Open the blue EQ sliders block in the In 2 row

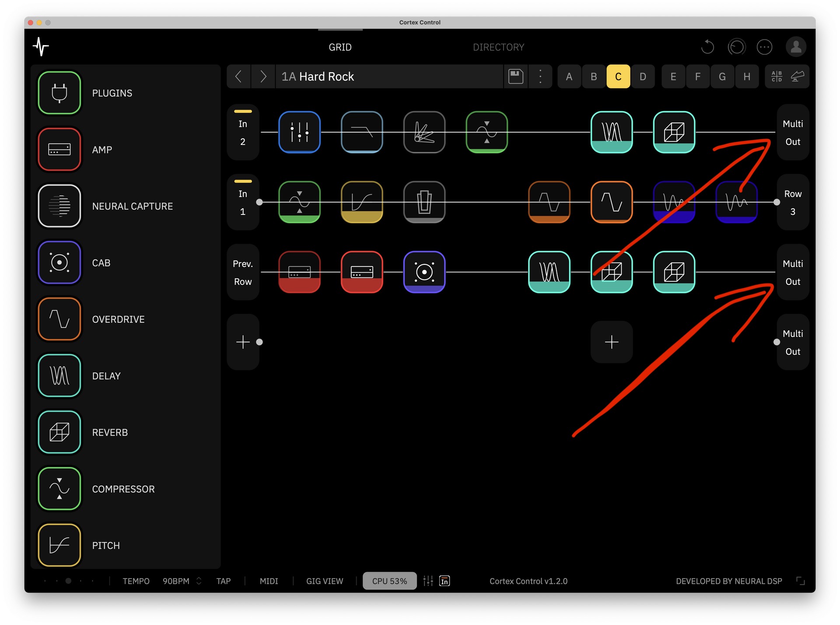300,132
